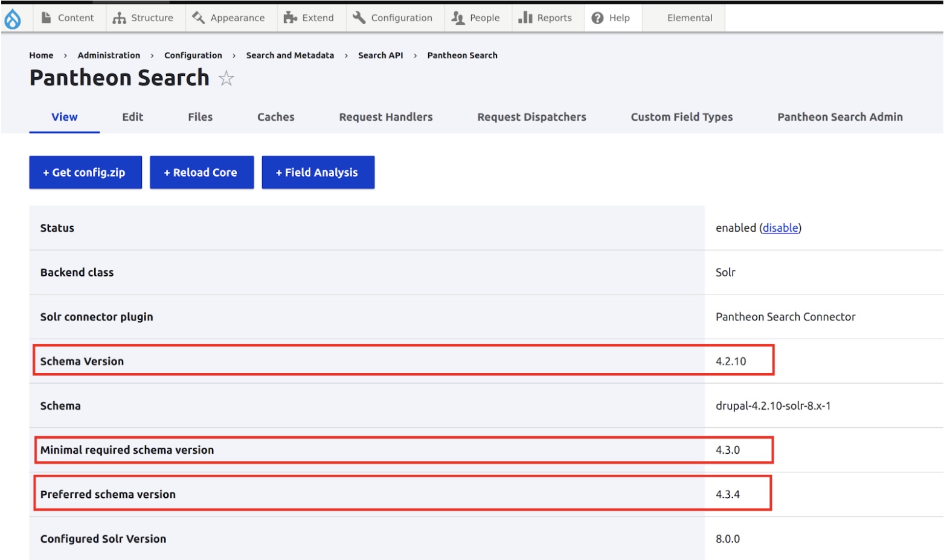The image size is (947, 560).
Task: Click the Solr backend class value
Action: (725, 273)
